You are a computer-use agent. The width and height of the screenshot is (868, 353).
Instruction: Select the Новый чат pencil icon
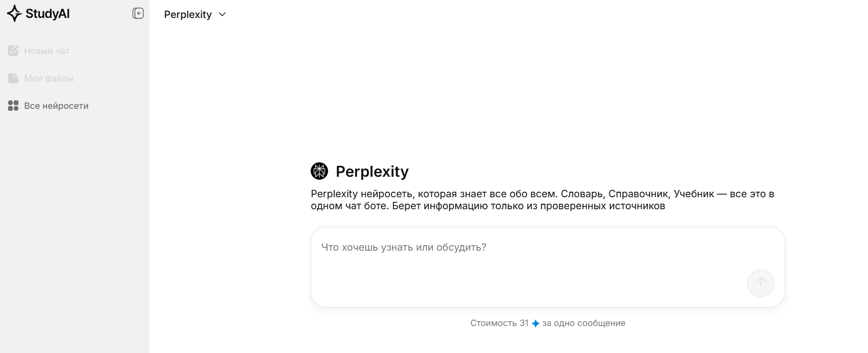click(x=13, y=50)
